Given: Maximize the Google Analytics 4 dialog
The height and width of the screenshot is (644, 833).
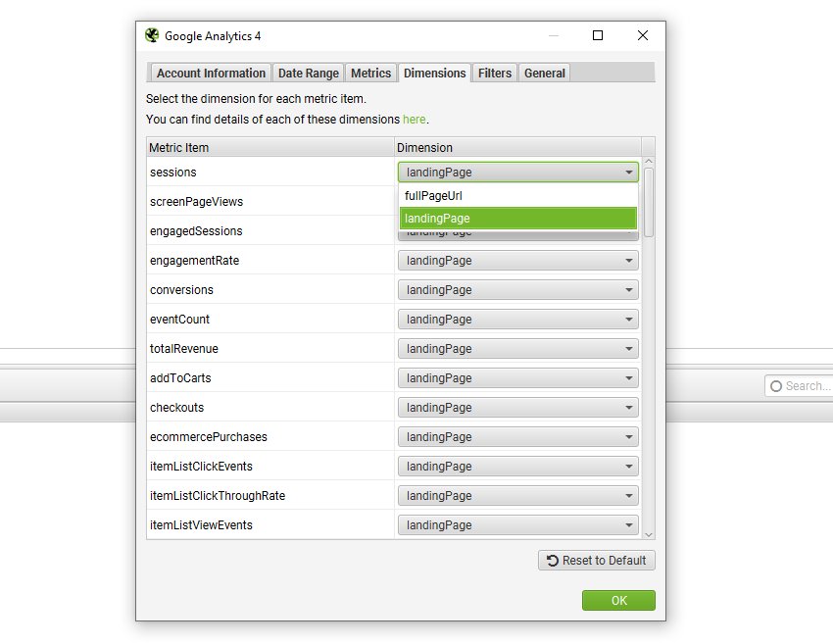Looking at the screenshot, I should [598, 35].
